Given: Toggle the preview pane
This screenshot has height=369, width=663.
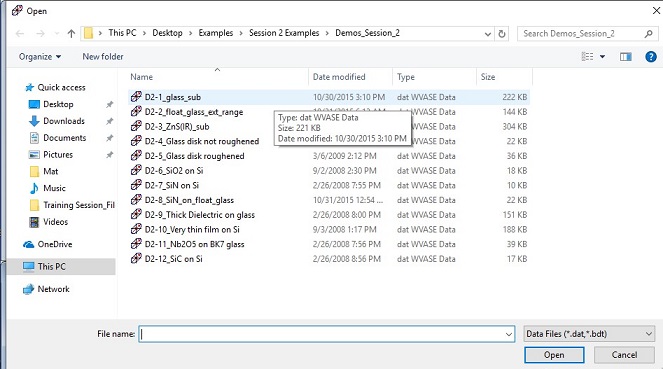Looking at the screenshot, I should 626,57.
